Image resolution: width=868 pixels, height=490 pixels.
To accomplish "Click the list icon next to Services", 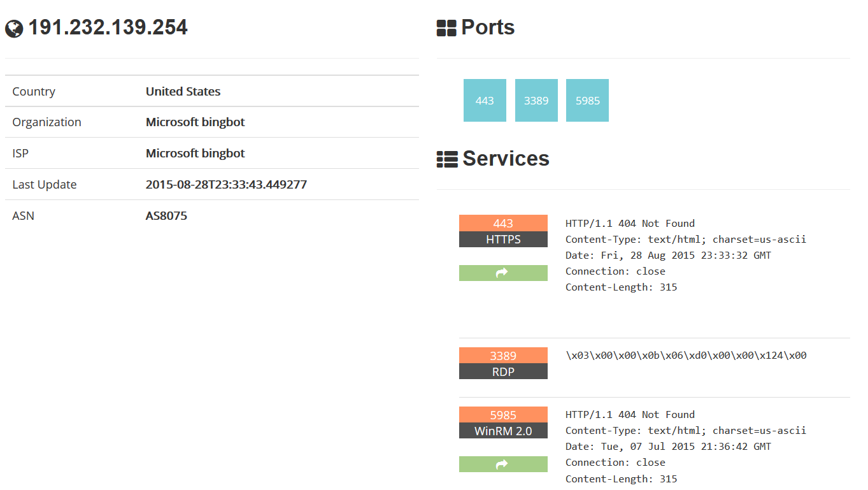I will (447, 159).
